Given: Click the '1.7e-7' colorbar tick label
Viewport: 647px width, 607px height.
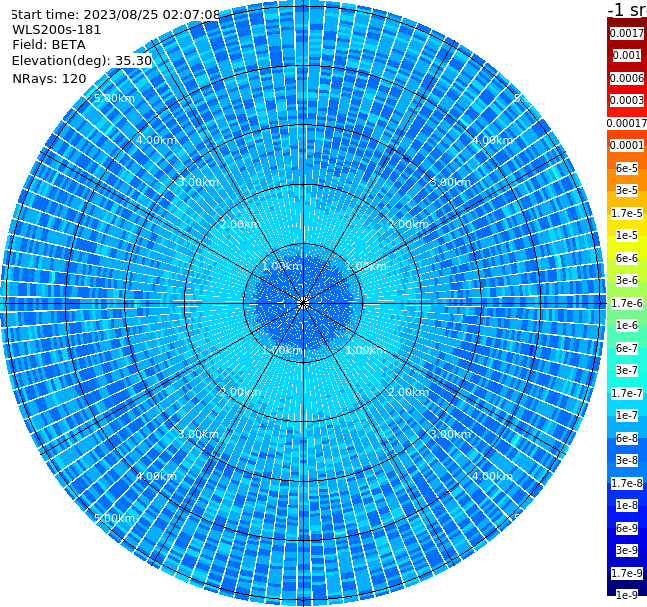Looking at the screenshot, I should coord(627,393).
